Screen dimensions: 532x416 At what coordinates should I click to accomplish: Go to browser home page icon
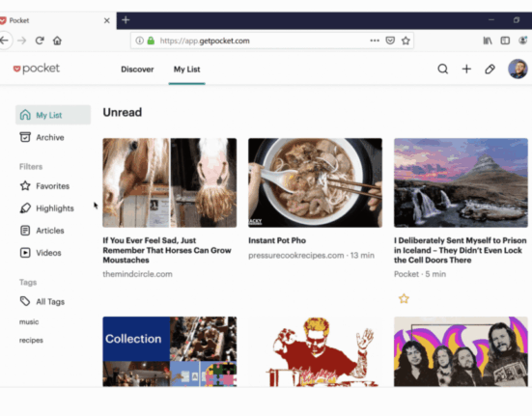point(57,41)
